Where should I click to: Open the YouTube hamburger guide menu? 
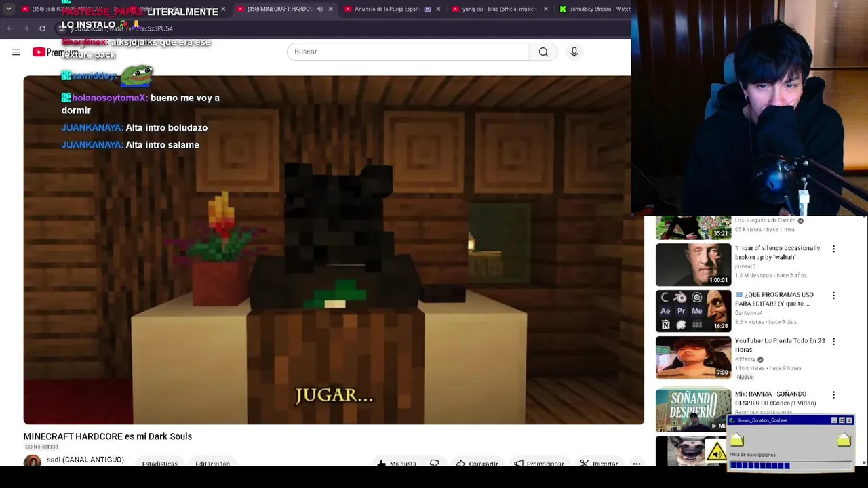[x=16, y=52]
